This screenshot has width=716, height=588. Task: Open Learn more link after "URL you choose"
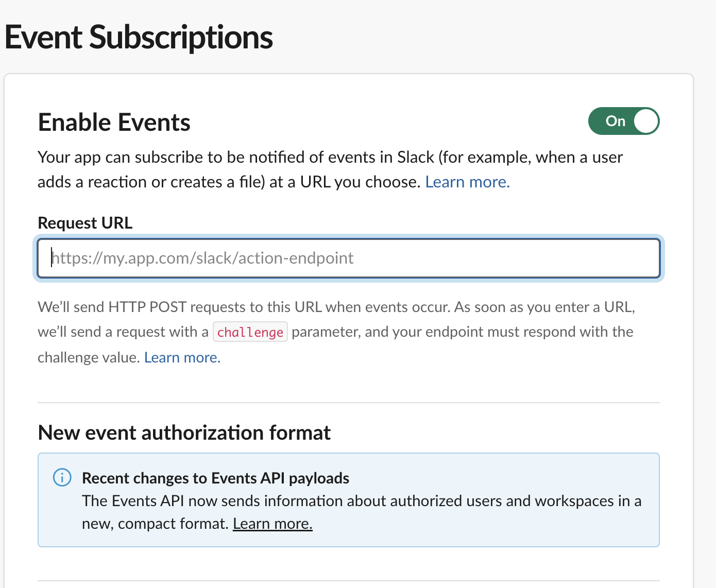pos(467,182)
